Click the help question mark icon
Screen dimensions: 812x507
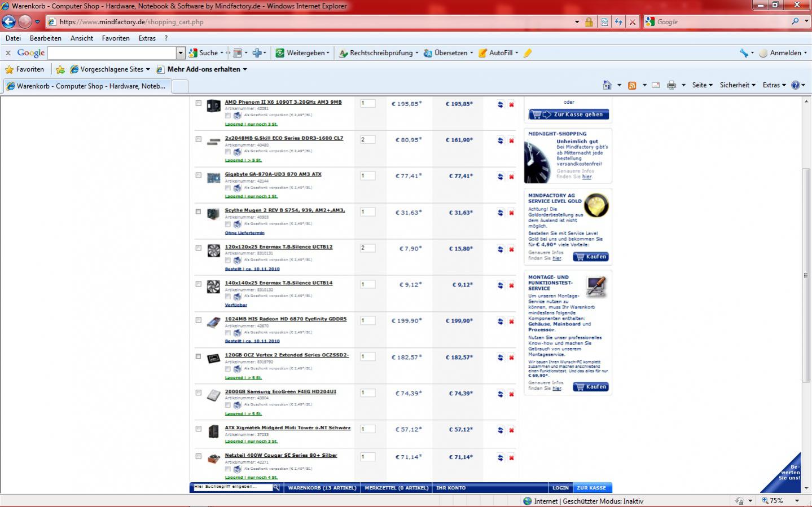coord(796,85)
